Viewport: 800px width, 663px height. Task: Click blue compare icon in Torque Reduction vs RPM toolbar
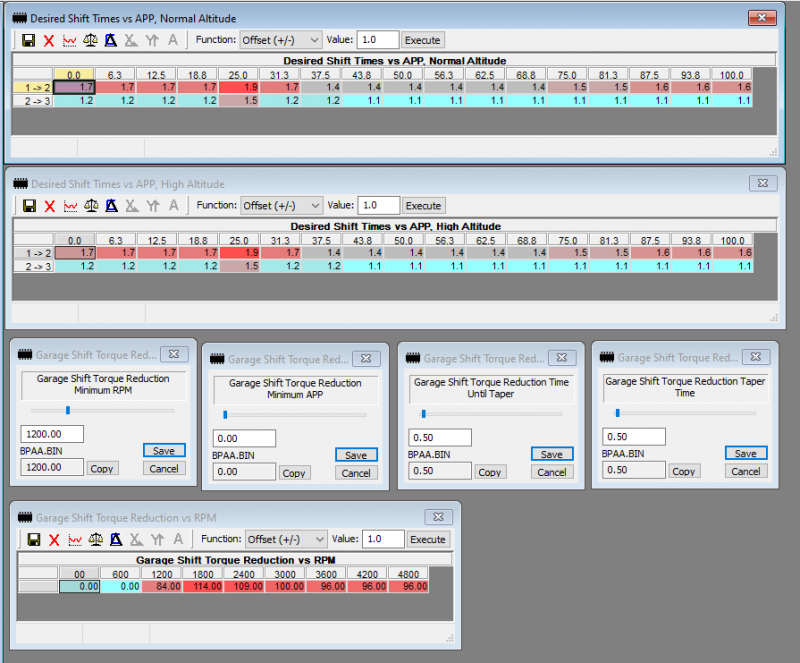116,539
